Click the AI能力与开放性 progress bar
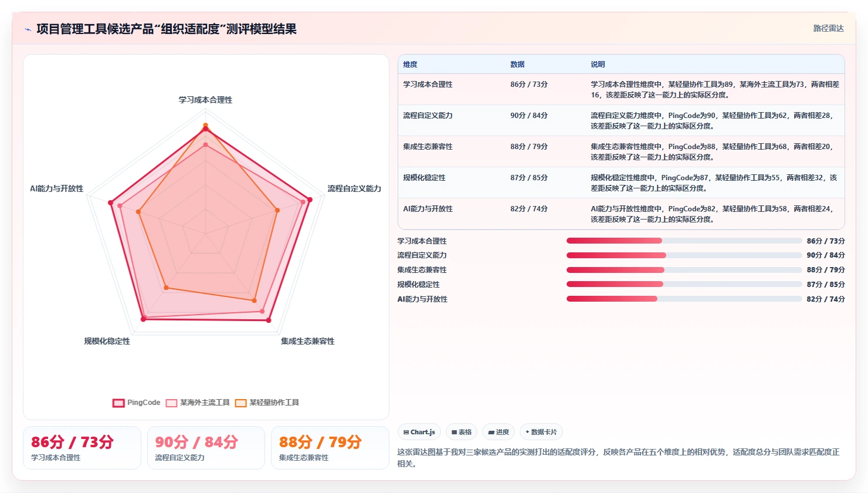The height and width of the screenshot is (493, 868). pos(684,299)
